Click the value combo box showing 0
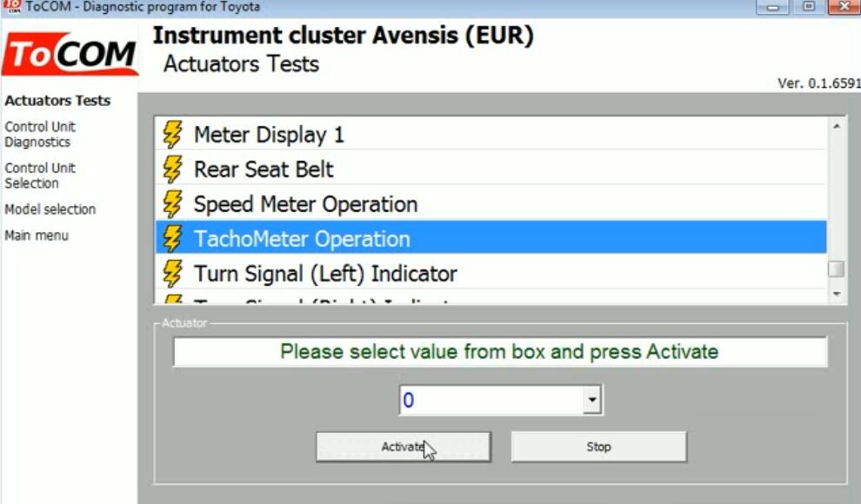 (x=500, y=400)
